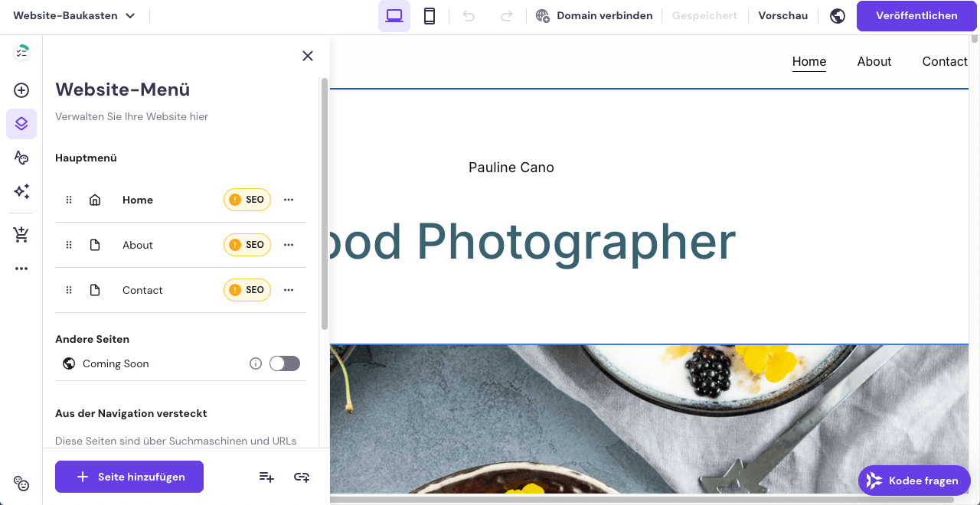Open the SEO badge for Home

247,200
